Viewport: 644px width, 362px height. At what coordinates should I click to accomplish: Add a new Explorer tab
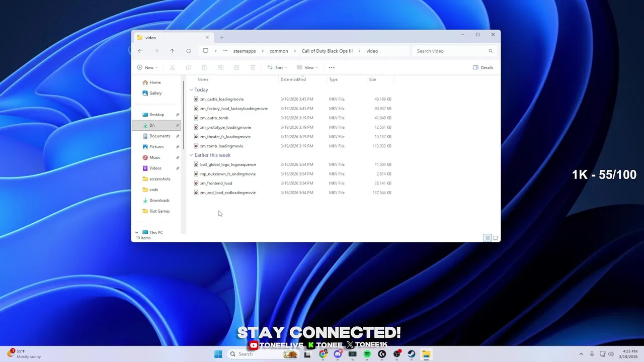(221, 38)
